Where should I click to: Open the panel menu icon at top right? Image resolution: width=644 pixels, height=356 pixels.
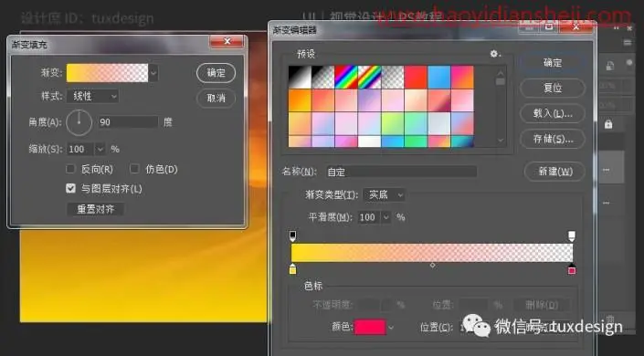click(628, 43)
